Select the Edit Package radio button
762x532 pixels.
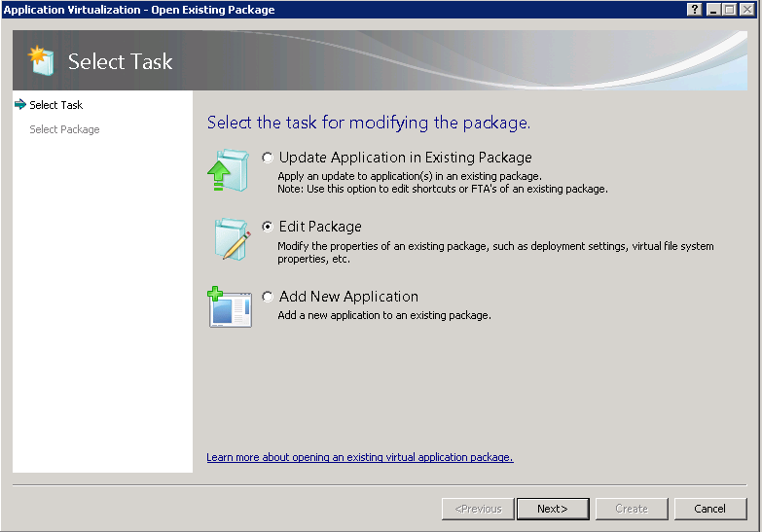pyautogui.click(x=268, y=227)
